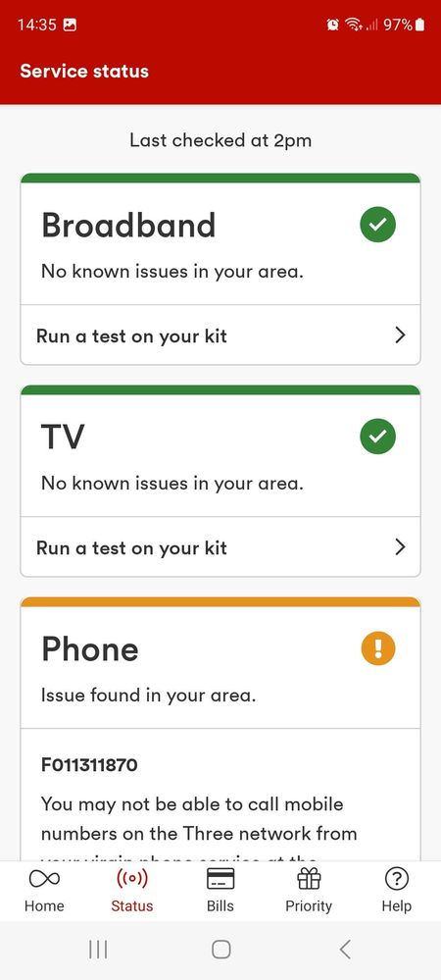The width and height of the screenshot is (441, 980).
Task: Tap the Status signal icon
Action: 131,879
